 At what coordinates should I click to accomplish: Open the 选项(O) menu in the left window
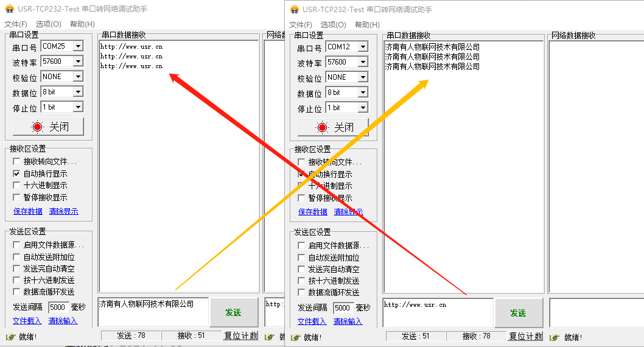click(48, 24)
